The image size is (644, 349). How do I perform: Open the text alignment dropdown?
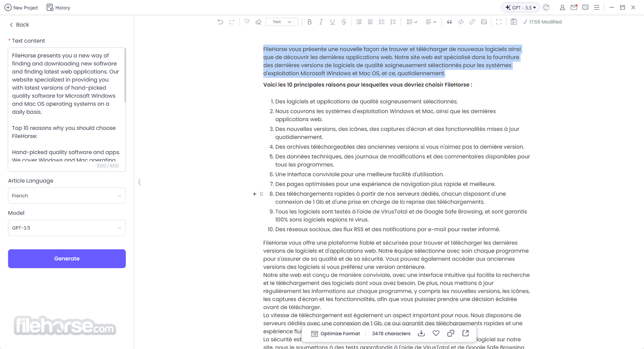click(431, 22)
